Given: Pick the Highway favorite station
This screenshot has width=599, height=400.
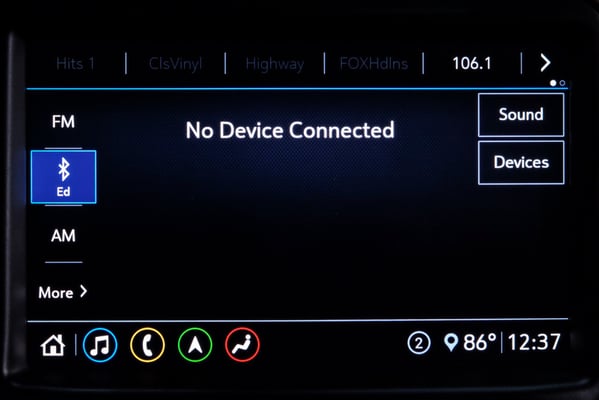Looking at the screenshot, I should (x=275, y=63).
